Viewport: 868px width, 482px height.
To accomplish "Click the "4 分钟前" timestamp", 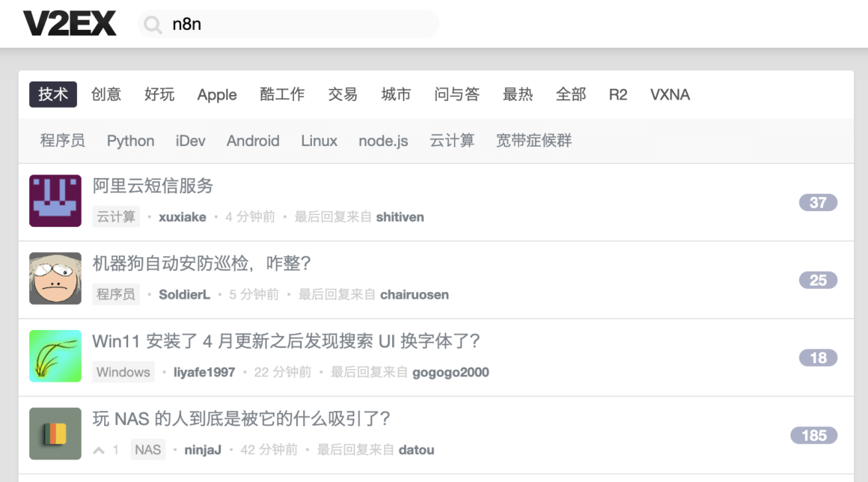I will click(250, 217).
